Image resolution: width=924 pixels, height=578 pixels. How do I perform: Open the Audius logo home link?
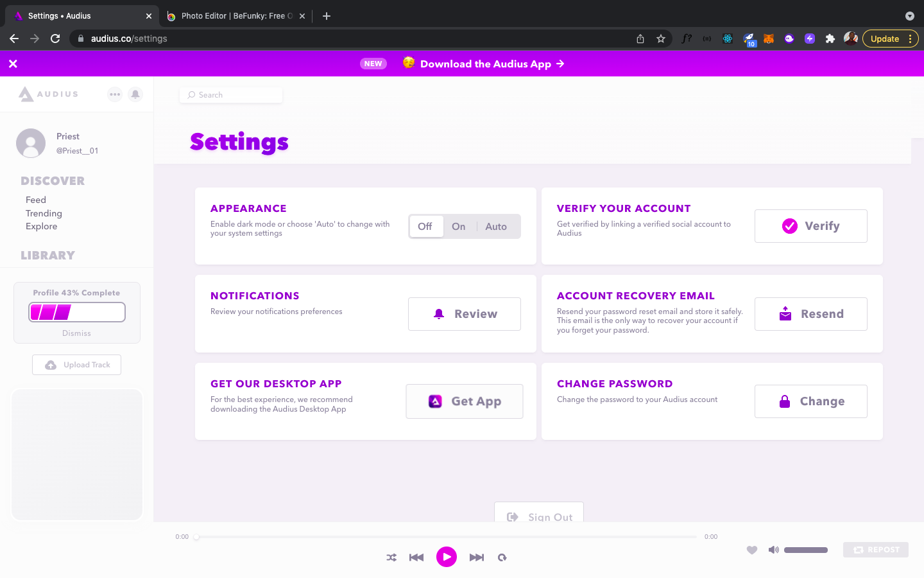click(48, 94)
